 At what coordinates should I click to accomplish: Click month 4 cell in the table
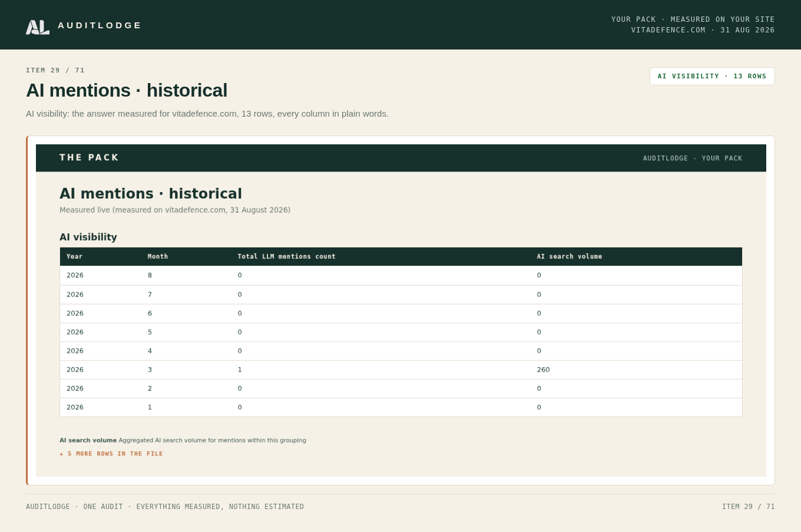click(x=150, y=351)
